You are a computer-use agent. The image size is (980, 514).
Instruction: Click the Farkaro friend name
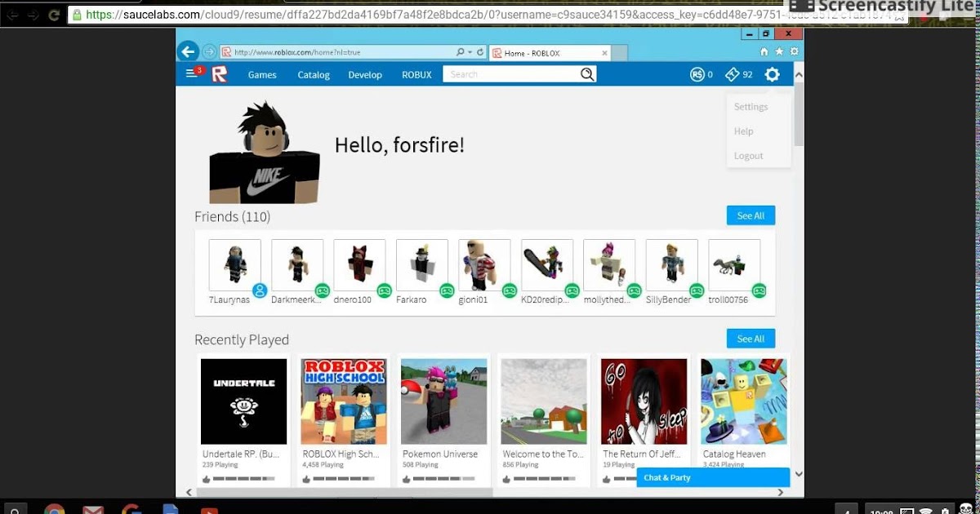412,299
